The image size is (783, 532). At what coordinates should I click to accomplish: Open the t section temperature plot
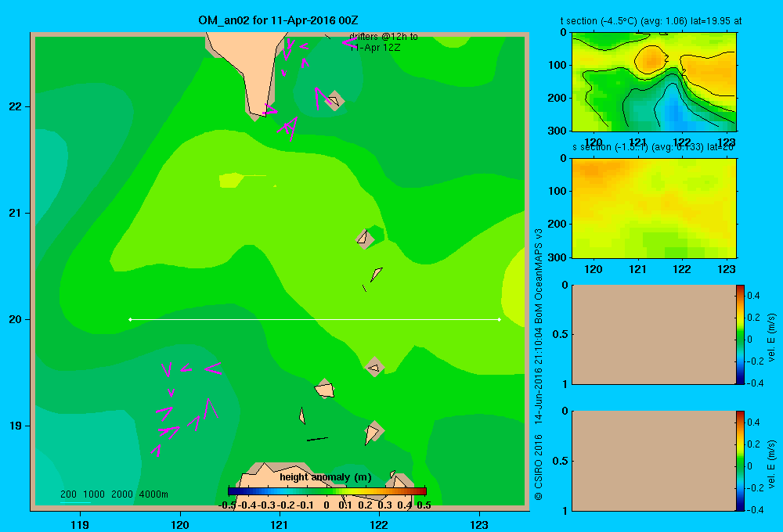(654, 81)
